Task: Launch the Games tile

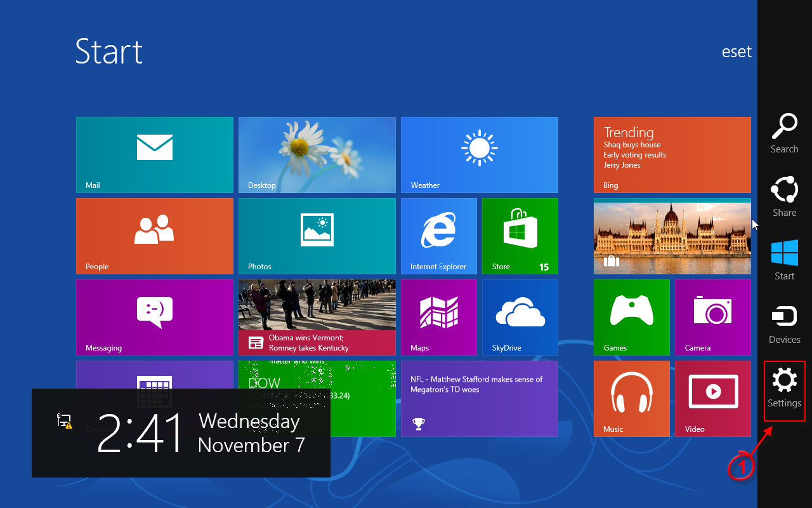Action: pyautogui.click(x=632, y=317)
